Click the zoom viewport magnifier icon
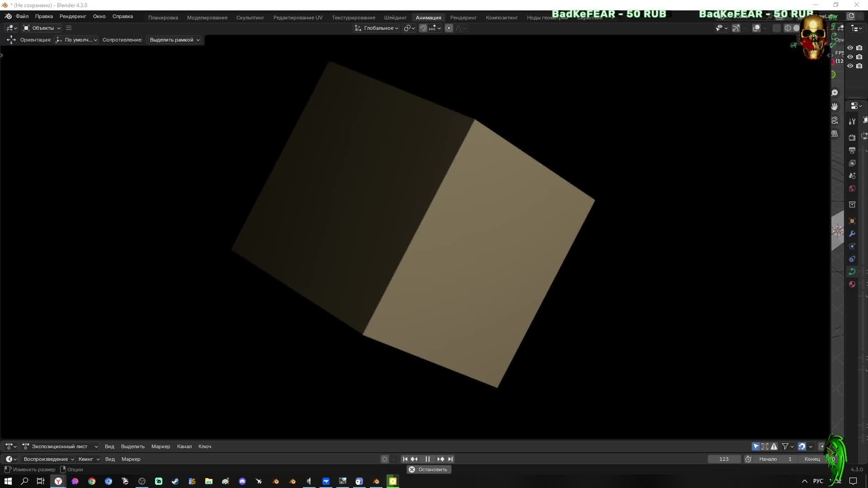This screenshot has width=868, height=488. pos(835,93)
